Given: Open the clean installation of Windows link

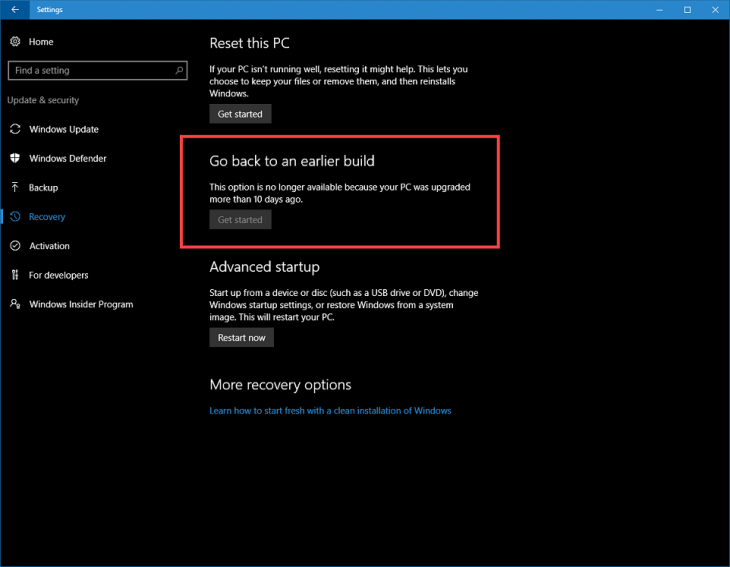Looking at the screenshot, I should (x=330, y=411).
